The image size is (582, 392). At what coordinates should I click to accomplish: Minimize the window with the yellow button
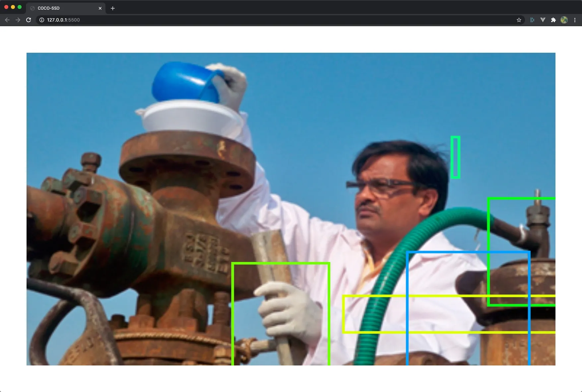tap(13, 7)
